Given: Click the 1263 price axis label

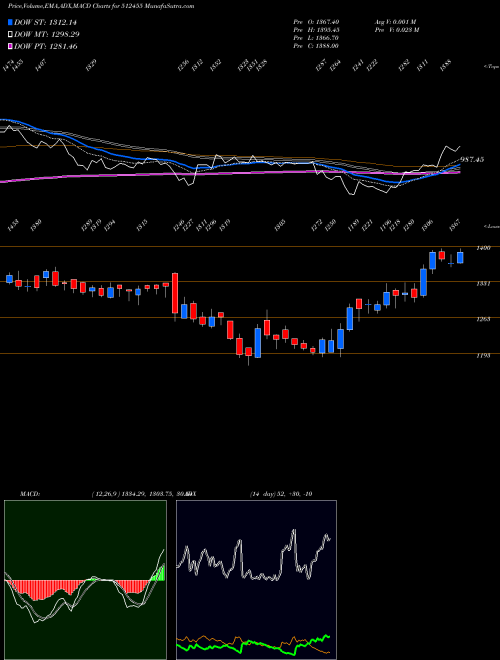Looking at the screenshot, I should point(483,319).
